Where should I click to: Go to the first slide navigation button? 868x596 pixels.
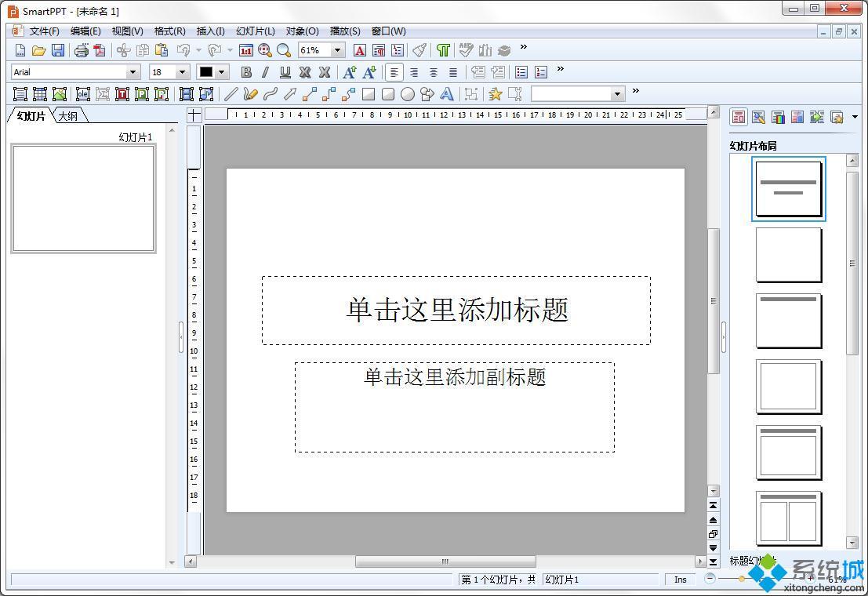(713, 505)
